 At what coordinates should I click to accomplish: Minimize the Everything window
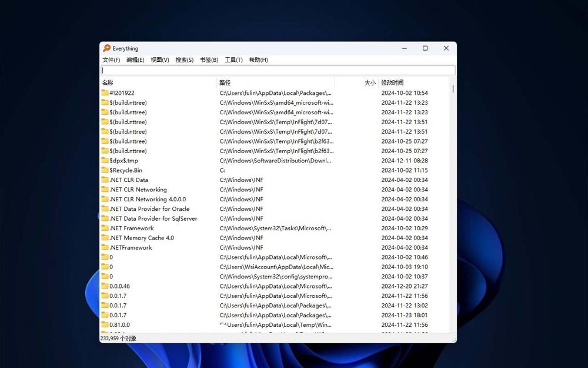[x=405, y=48]
